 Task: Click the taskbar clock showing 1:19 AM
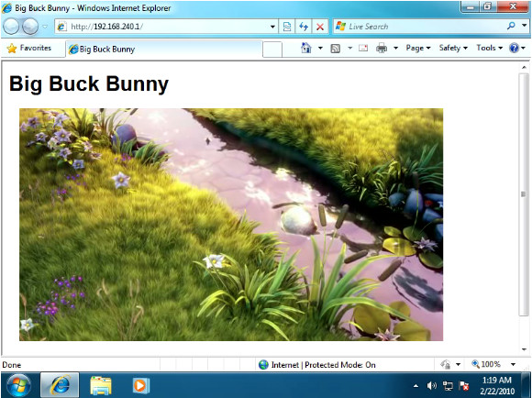coord(497,385)
